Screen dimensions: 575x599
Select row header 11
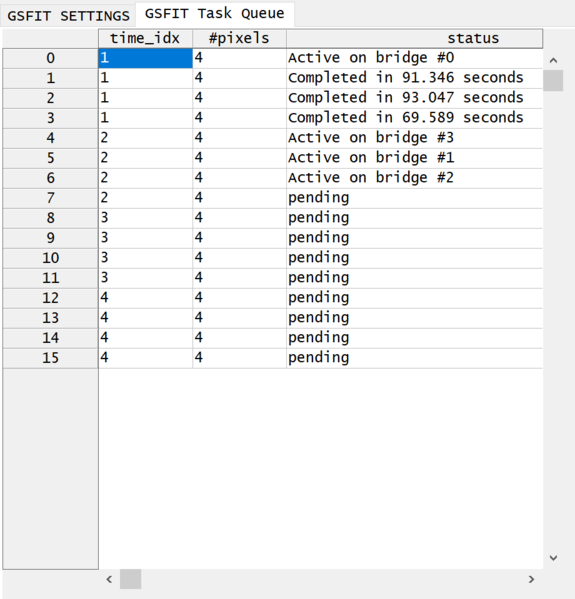click(50, 278)
